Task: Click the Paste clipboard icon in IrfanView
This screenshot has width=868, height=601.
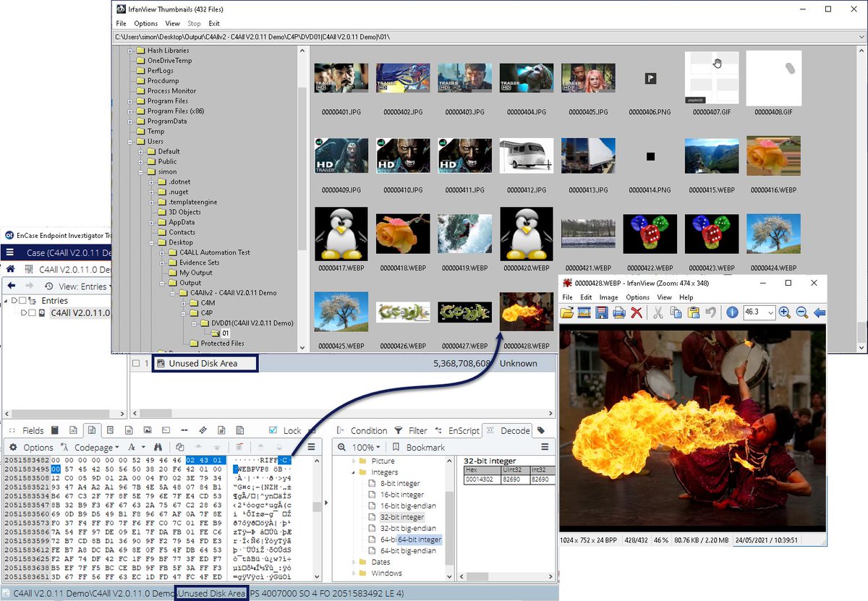Action: click(693, 312)
